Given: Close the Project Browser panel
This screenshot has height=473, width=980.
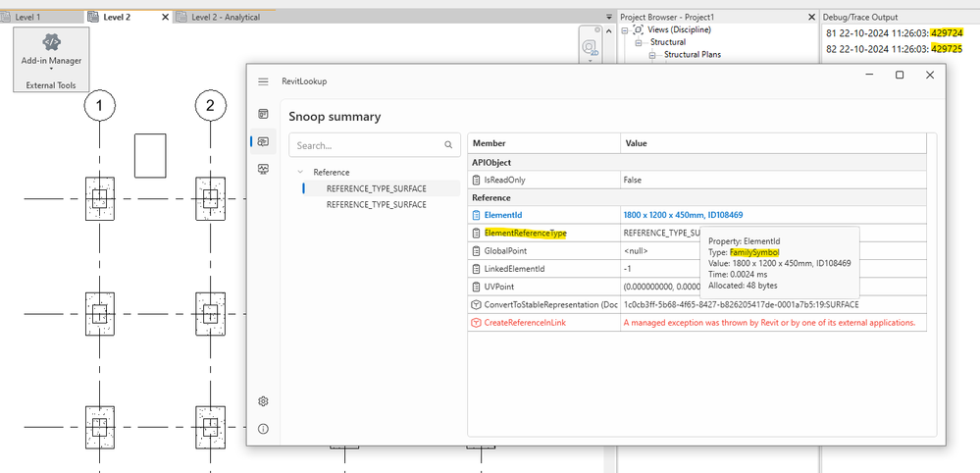Looking at the screenshot, I should pos(809,18).
